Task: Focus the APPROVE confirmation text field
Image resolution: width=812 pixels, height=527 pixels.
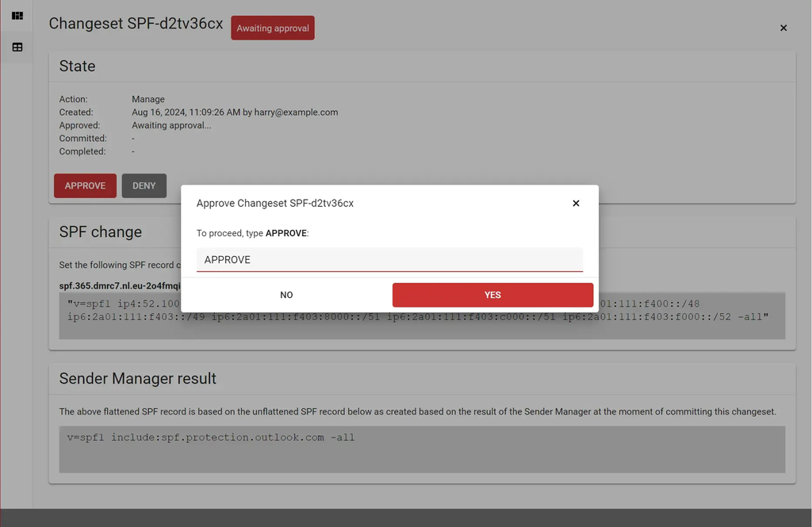Action: pyautogui.click(x=389, y=260)
